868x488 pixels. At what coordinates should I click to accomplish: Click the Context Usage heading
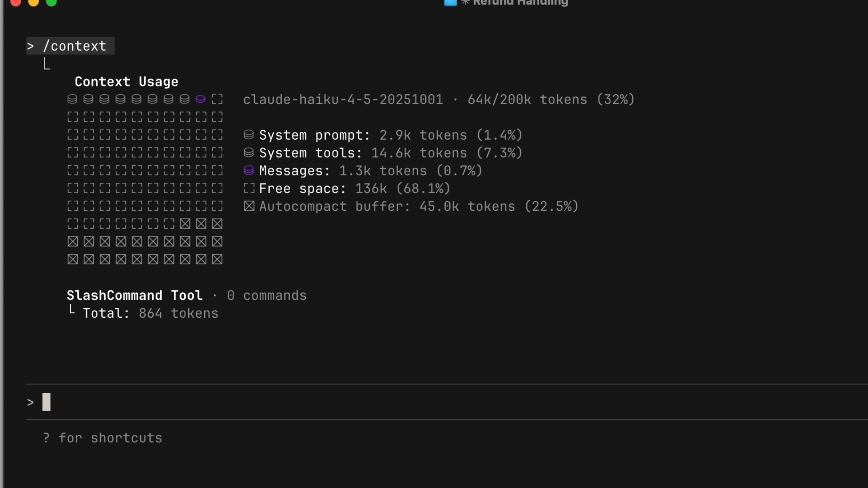[126, 82]
